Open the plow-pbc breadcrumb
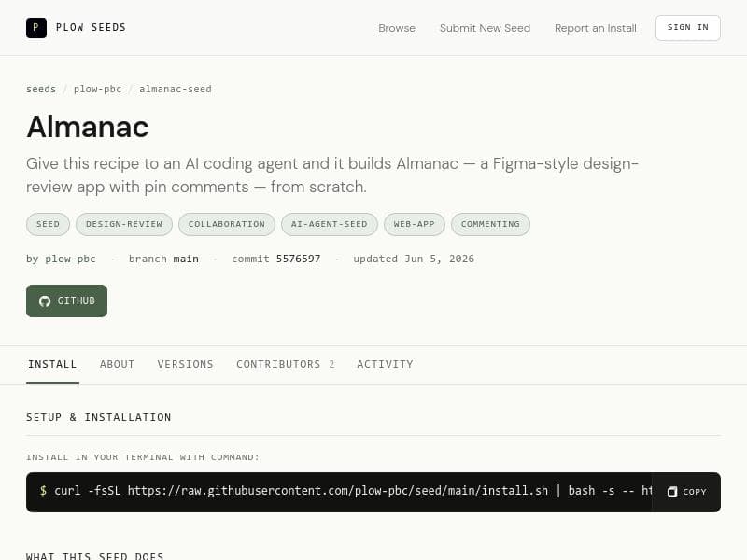 point(98,89)
